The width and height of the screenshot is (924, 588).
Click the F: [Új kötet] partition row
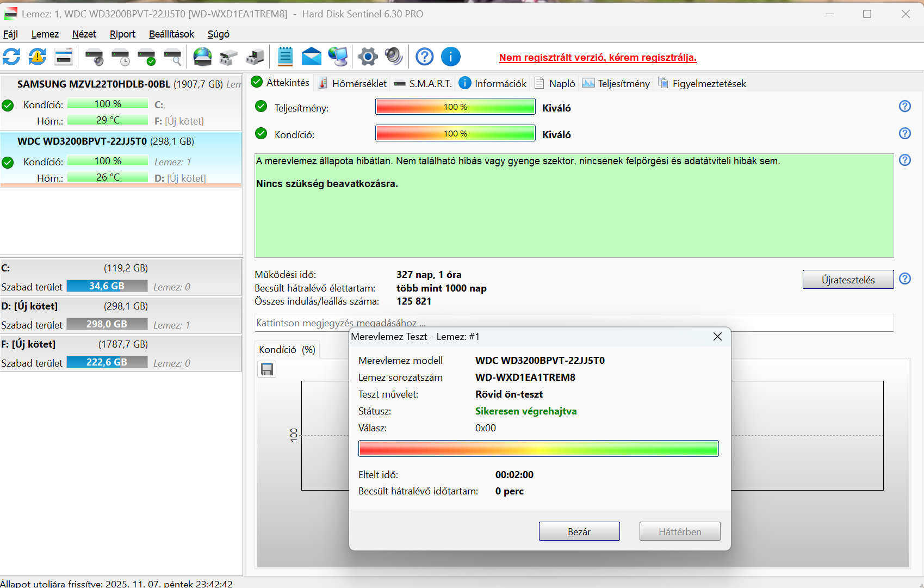pos(121,353)
